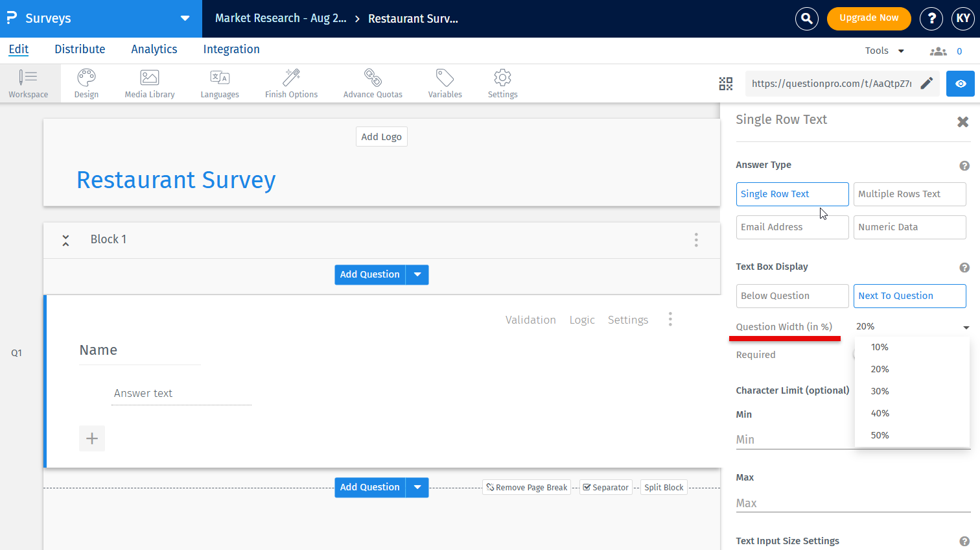980x550 pixels.
Task: Expand the Tools dropdown
Action: pos(883,50)
